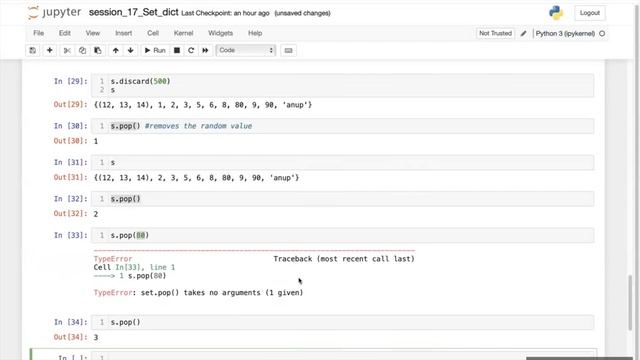Viewport: 640px width, 360px height.
Task: Click the empty new cell at bottom
Action: point(342,356)
